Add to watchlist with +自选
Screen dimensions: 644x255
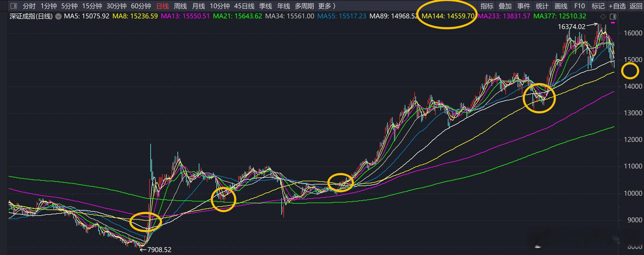pos(617,6)
